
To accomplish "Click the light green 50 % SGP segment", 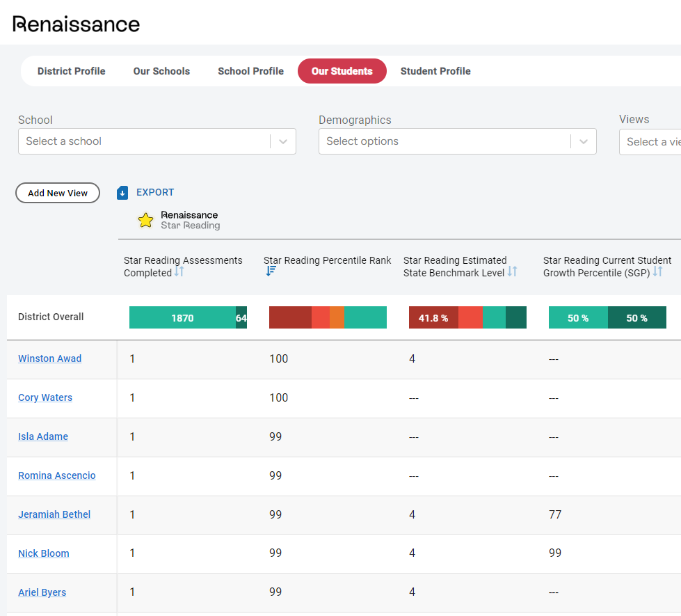I will click(578, 318).
